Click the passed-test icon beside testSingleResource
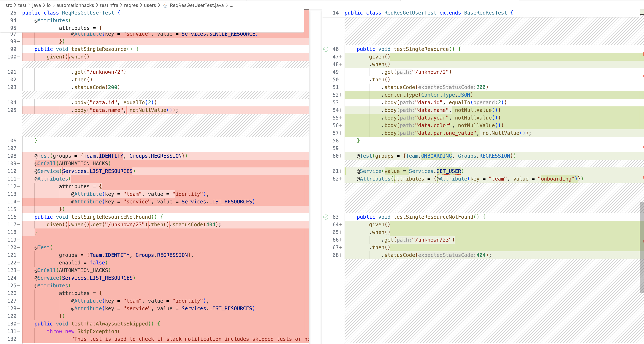 (x=326, y=49)
